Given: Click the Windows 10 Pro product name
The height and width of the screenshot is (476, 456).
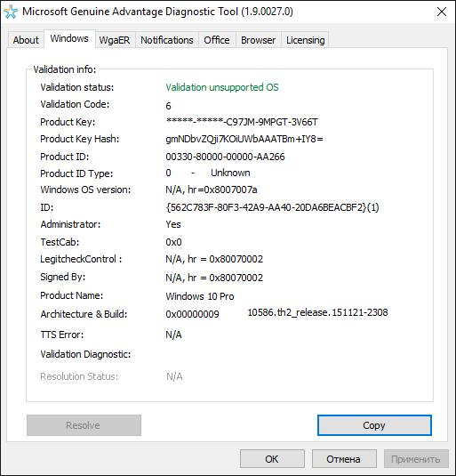Looking at the screenshot, I should click(x=200, y=296).
